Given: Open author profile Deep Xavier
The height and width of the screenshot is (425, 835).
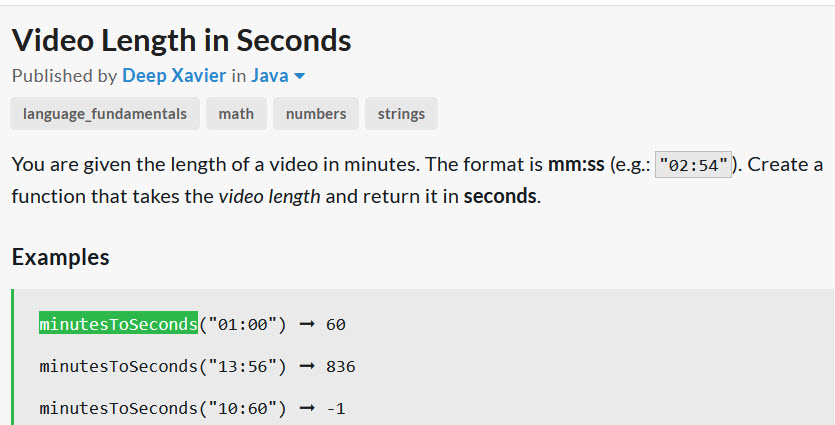Looking at the screenshot, I should click(174, 76).
